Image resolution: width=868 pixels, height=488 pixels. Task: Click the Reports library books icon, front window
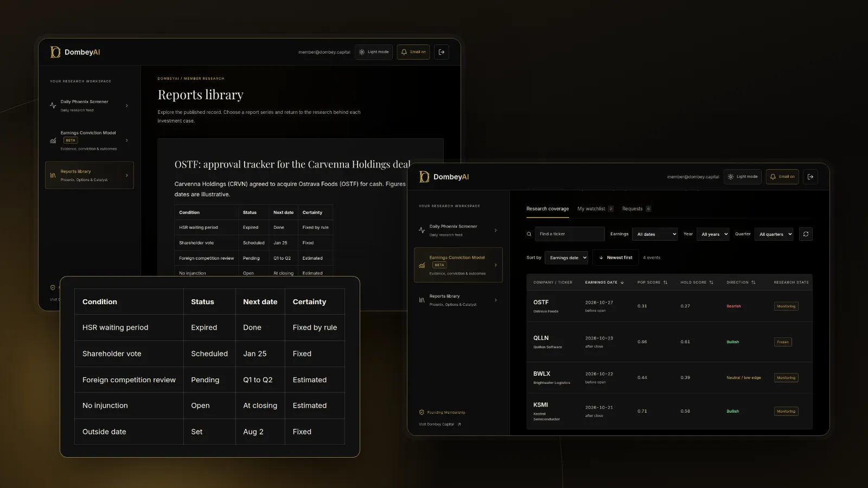tap(422, 300)
